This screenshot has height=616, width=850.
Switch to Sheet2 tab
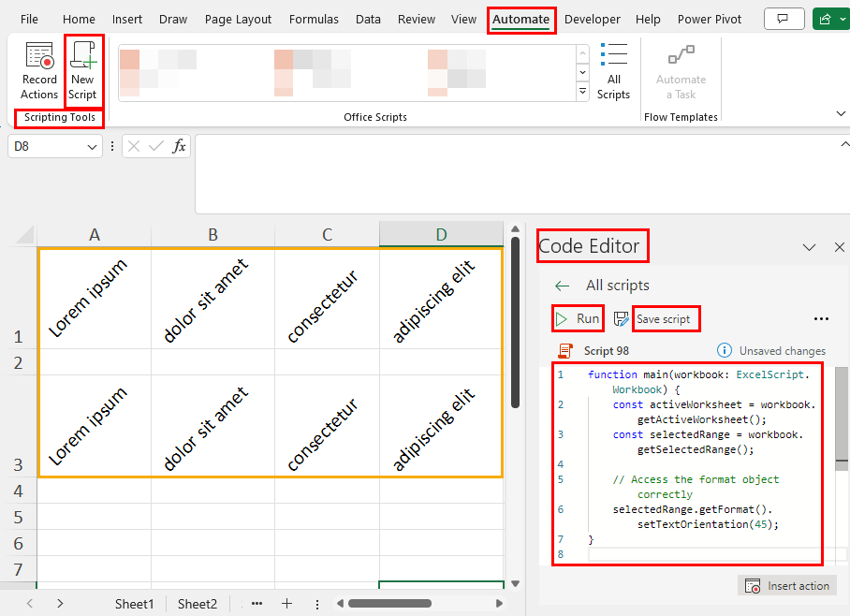[198, 604]
